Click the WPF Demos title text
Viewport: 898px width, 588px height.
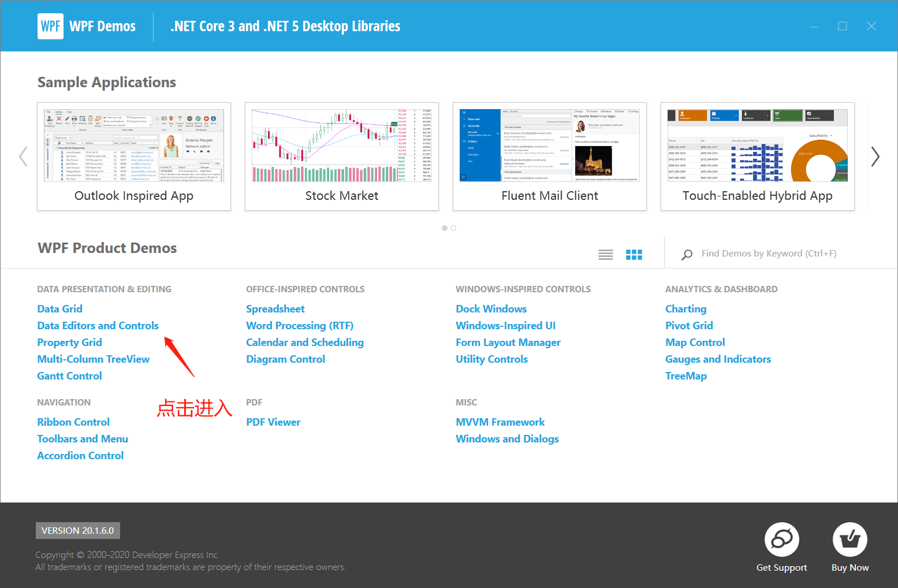coord(103,26)
